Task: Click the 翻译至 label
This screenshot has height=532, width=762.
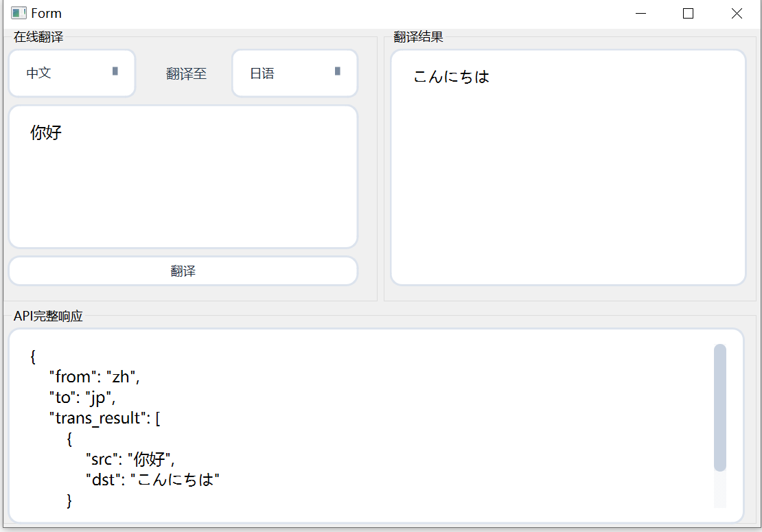Action: point(186,74)
